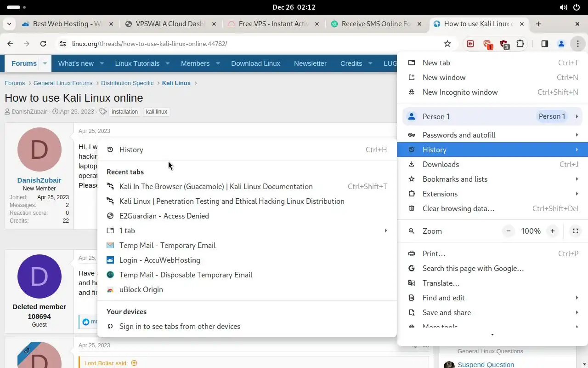Click the three-dot Chrome menu button

click(x=577, y=44)
